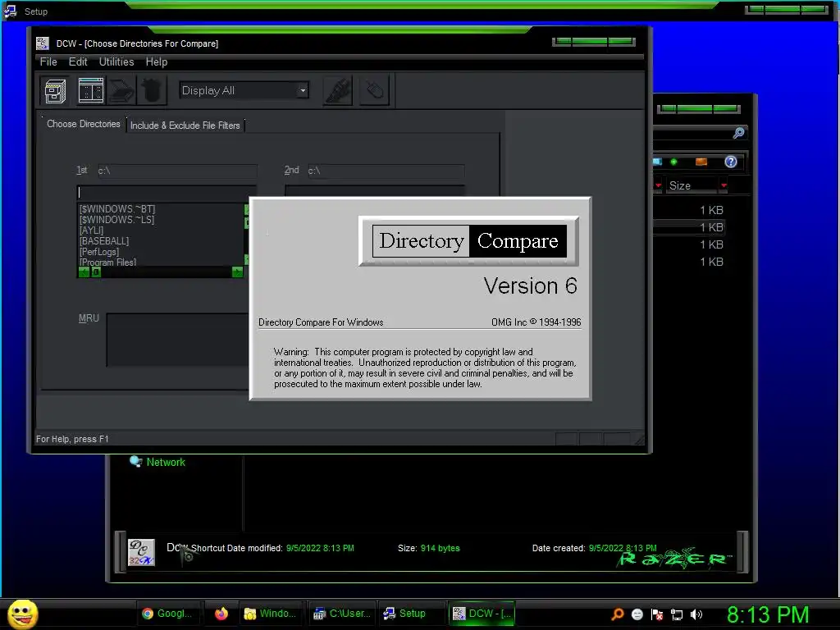Click the Directory Compare splash logo

[468, 241]
